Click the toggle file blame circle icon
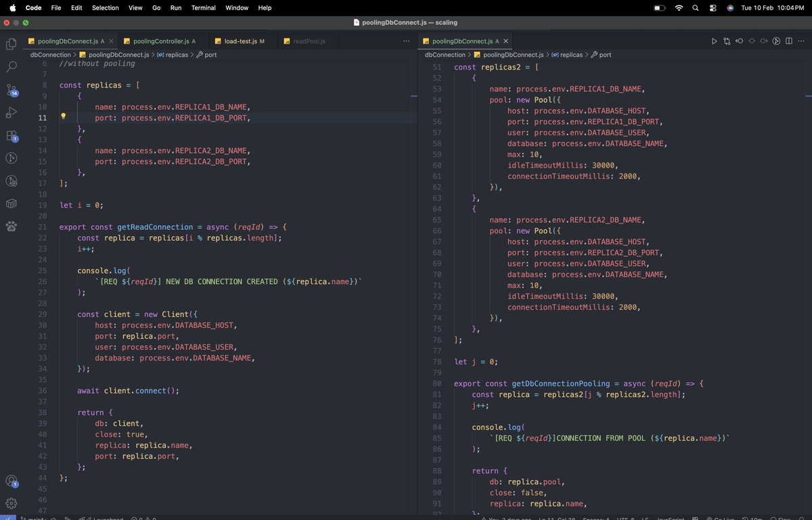The width and height of the screenshot is (812, 520). pyautogui.click(x=752, y=41)
